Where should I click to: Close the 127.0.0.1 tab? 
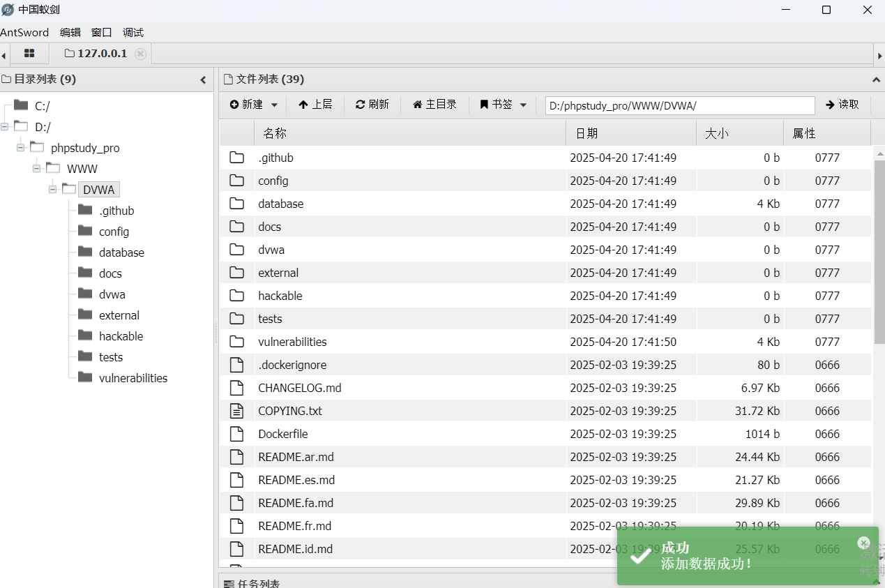click(x=140, y=54)
